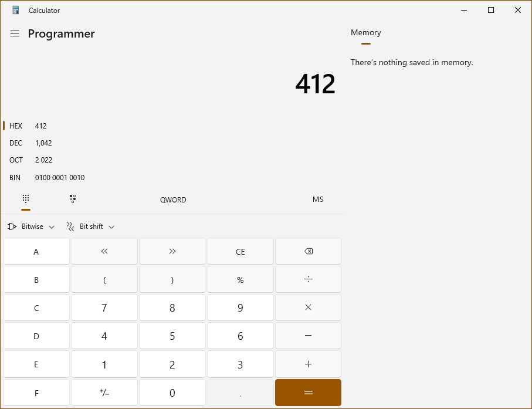Click the multiply operator key
Screen dimensions: 532x409
click(308, 307)
